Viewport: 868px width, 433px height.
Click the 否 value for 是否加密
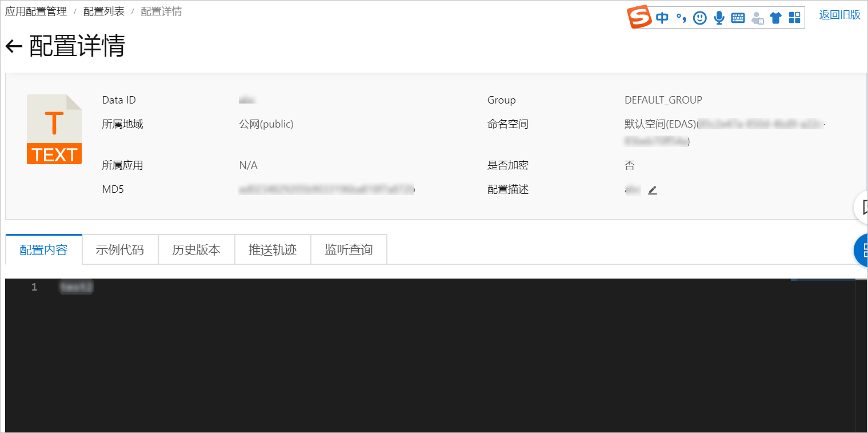(630, 165)
